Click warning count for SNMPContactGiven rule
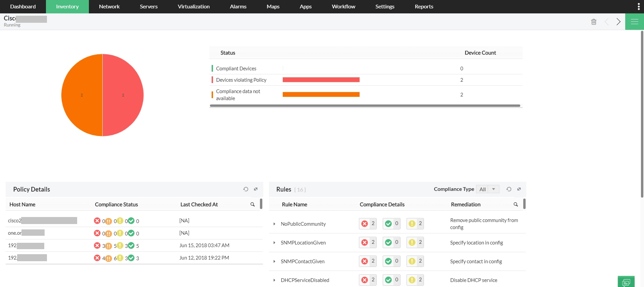The width and height of the screenshot is (644, 287). (x=415, y=261)
